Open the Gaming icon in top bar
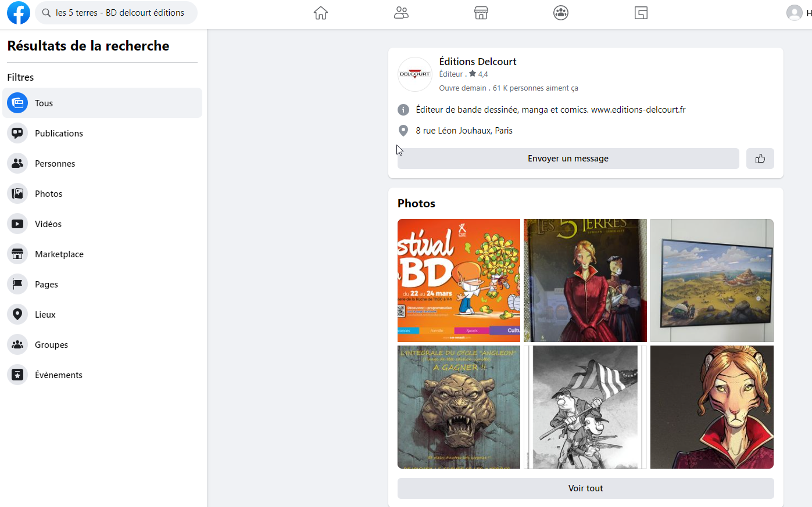This screenshot has width=812, height=507. point(641,13)
